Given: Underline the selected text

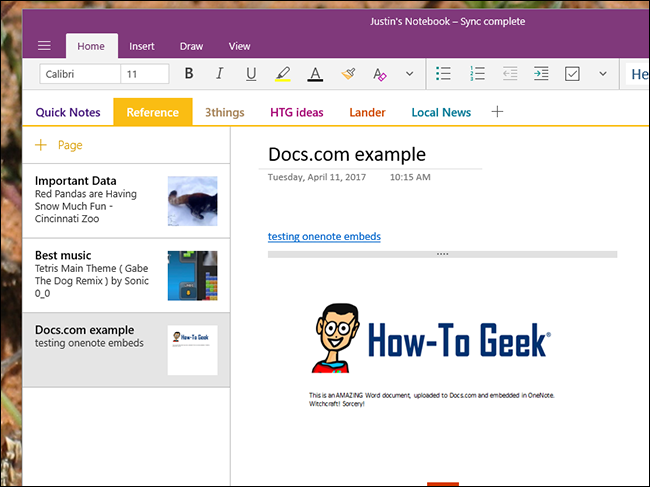Looking at the screenshot, I should [251, 74].
